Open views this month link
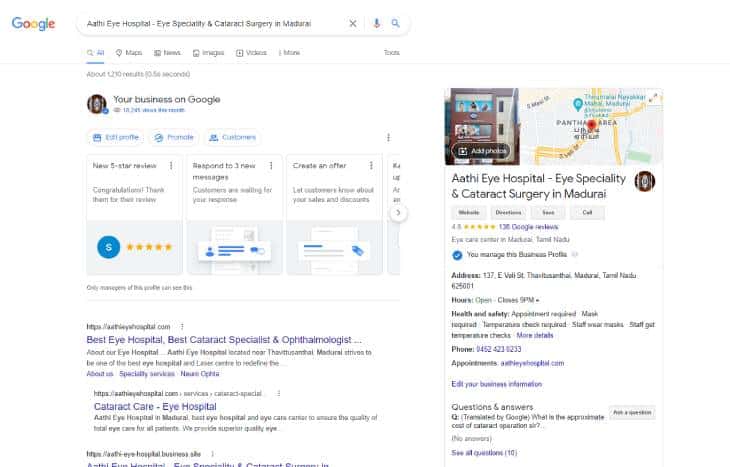Screen dimensions: 730x467 pos(154,110)
